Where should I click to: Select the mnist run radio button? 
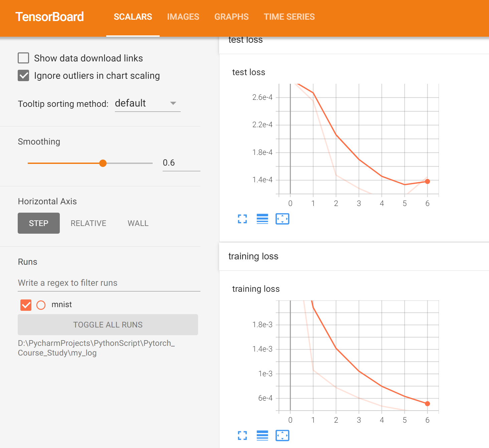pos(41,305)
